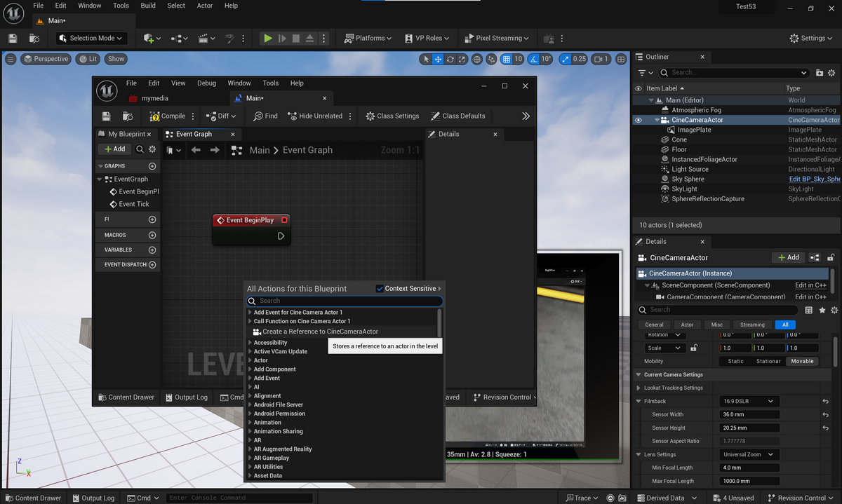Click Browse to asset icon in main toolbar
The width and height of the screenshot is (842, 504).
point(34,39)
